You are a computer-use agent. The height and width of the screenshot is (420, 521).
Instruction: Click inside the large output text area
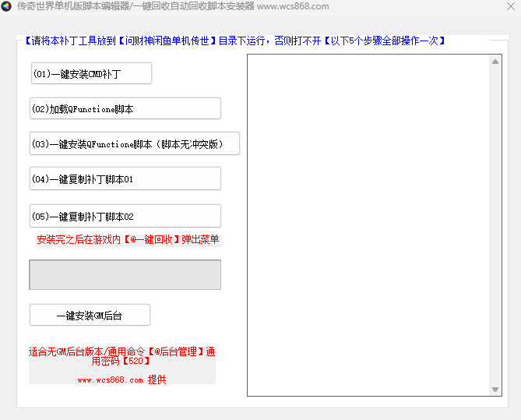pos(368,225)
